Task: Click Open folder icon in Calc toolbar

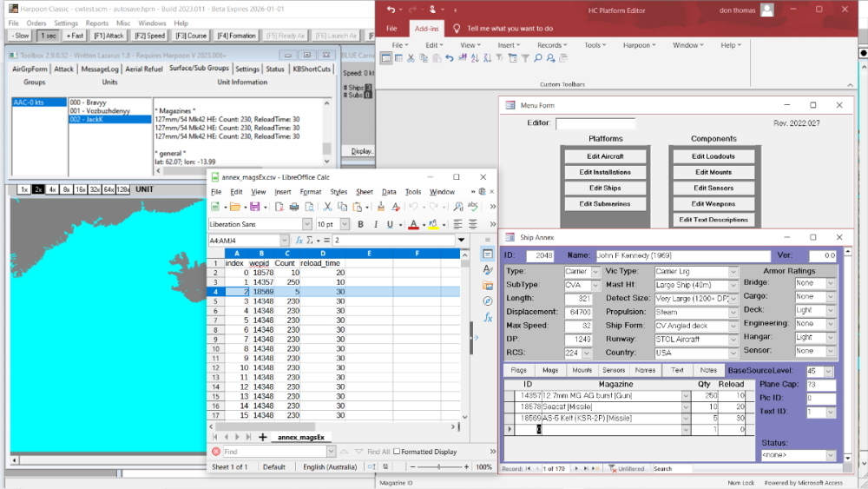Action: click(x=235, y=207)
